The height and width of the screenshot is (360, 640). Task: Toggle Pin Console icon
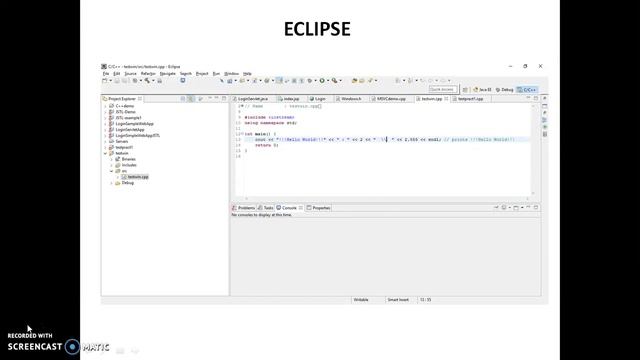[x=496, y=208]
